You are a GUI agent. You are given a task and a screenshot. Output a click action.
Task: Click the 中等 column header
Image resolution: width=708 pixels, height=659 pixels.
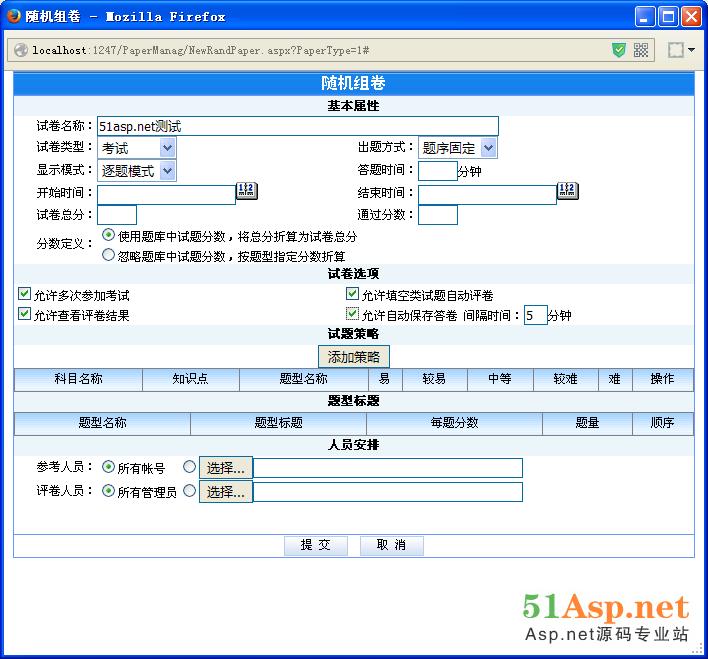500,379
